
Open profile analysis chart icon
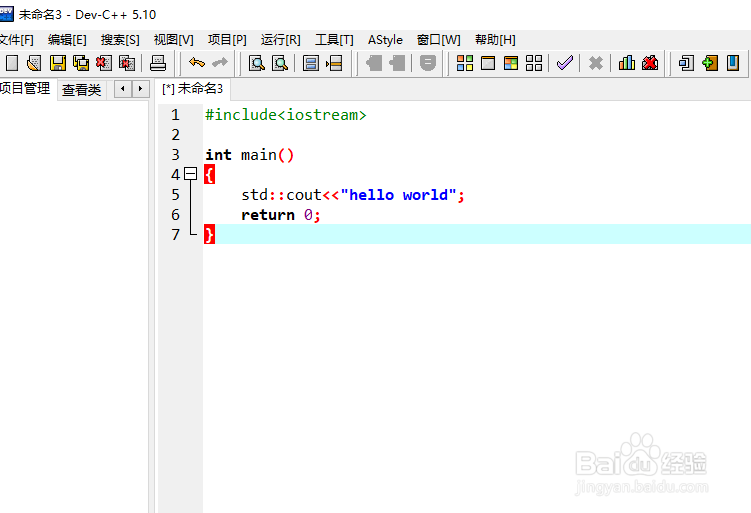coord(626,63)
